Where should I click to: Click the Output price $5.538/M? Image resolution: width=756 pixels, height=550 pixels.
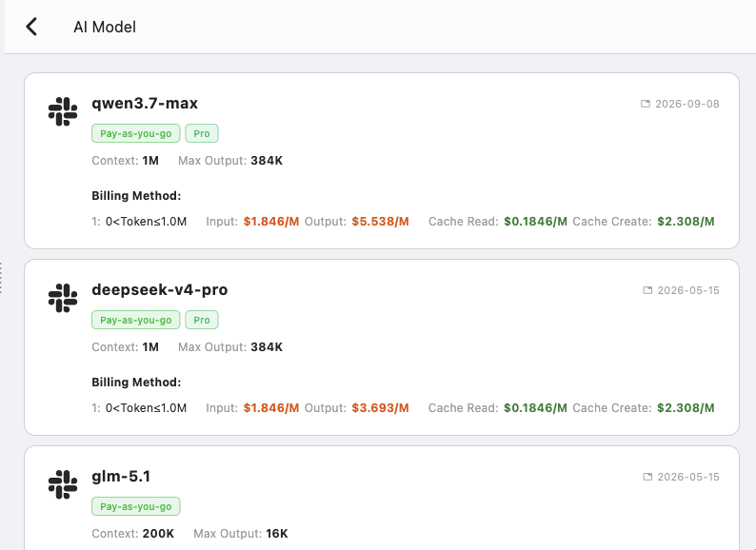tap(381, 222)
